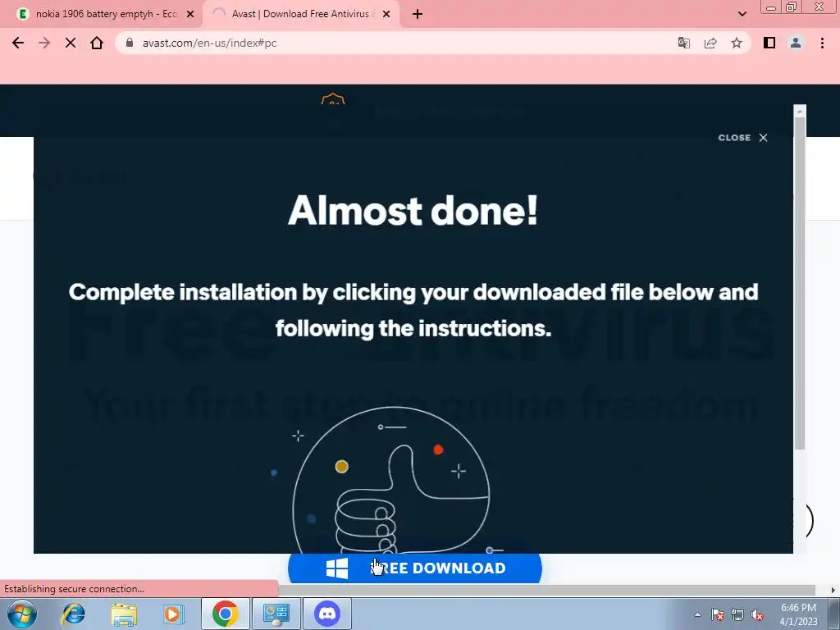Expand the tab search dropdown
The image size is (840, 630).
(742, 14)
